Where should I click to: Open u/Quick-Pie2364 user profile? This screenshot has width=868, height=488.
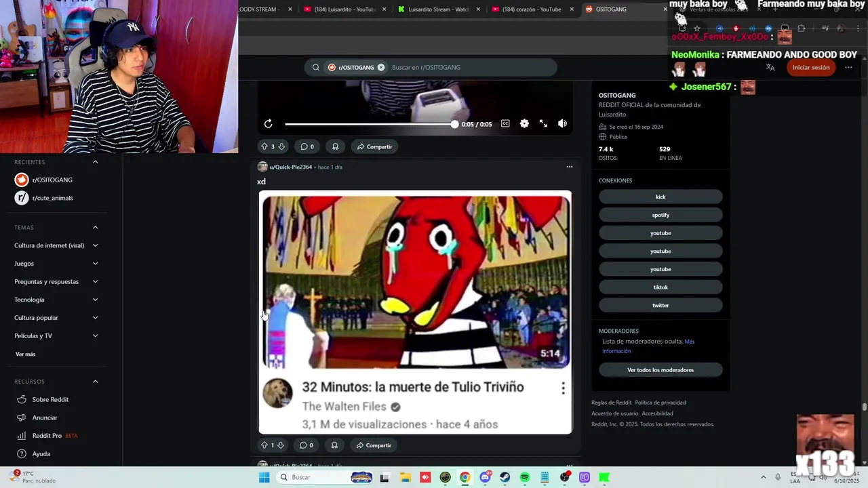pyautogui.click(x=290, y=167)
